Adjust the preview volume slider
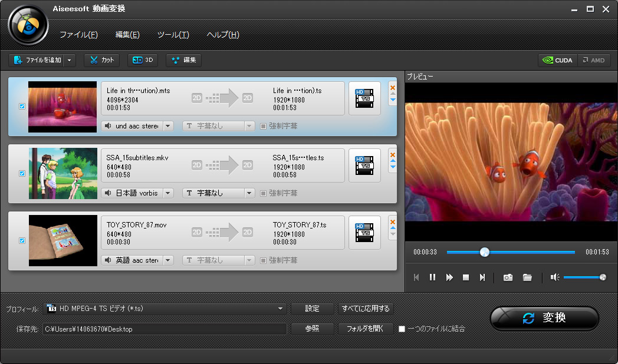 [x=585, y=277]
